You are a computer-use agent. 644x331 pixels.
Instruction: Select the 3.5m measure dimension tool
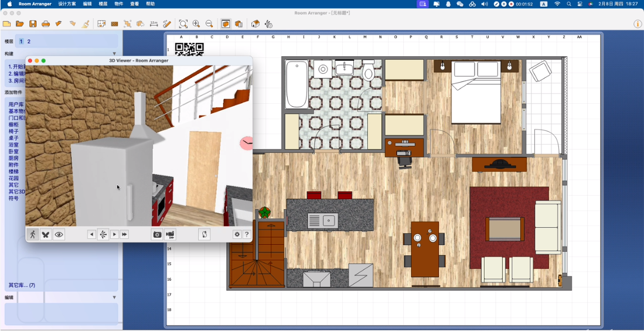pyautogui.click(x=154, y=24)
